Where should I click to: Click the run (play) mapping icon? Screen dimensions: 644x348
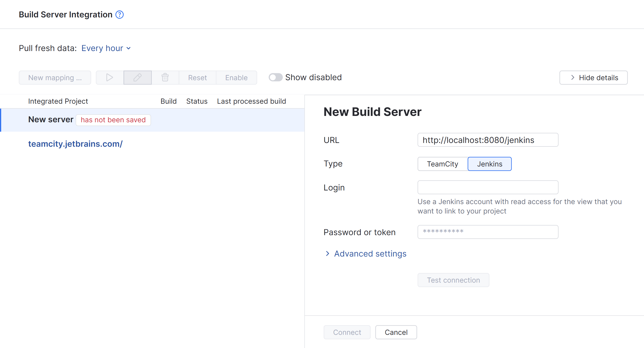[109, 78]
